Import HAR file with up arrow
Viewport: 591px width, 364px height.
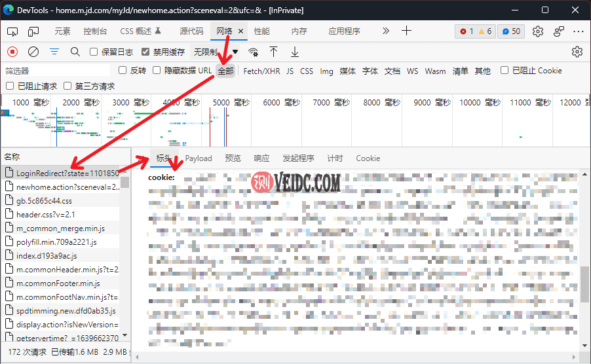[x=274, y=52]
